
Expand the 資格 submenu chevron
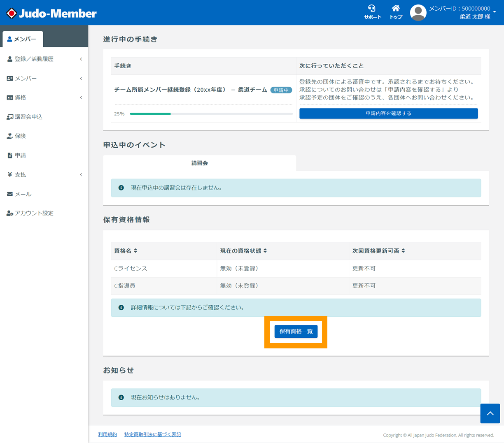81,97
